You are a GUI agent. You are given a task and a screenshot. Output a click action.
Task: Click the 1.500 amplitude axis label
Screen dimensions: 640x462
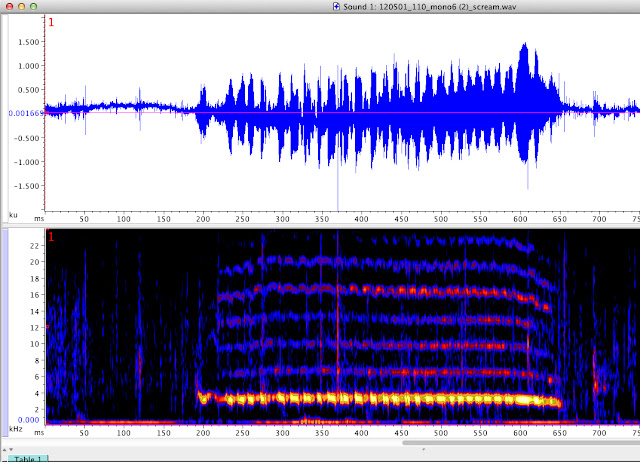29,42
